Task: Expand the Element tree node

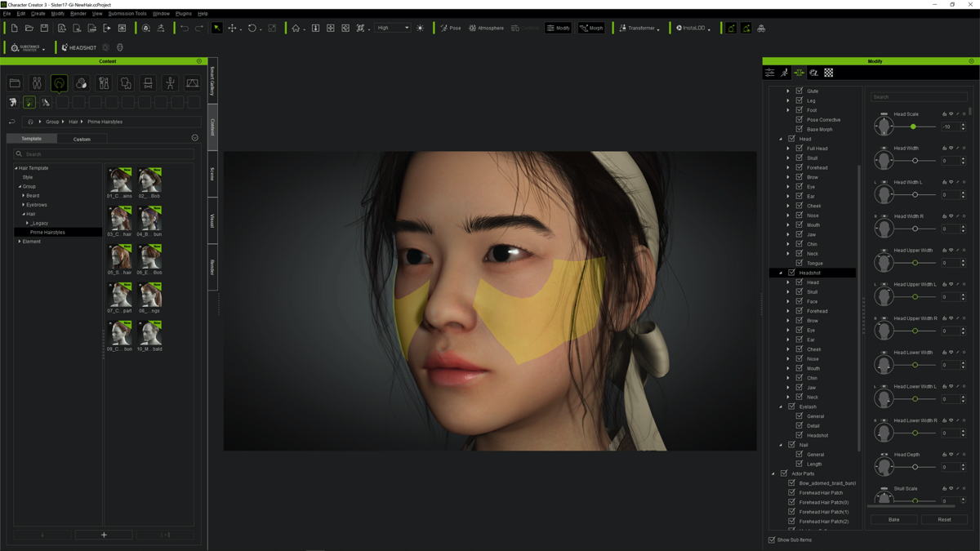Action: (20, 242)
